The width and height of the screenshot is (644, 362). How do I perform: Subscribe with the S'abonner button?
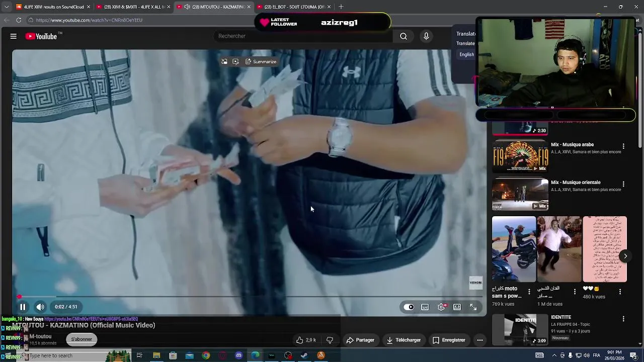[x=82, y=339]
